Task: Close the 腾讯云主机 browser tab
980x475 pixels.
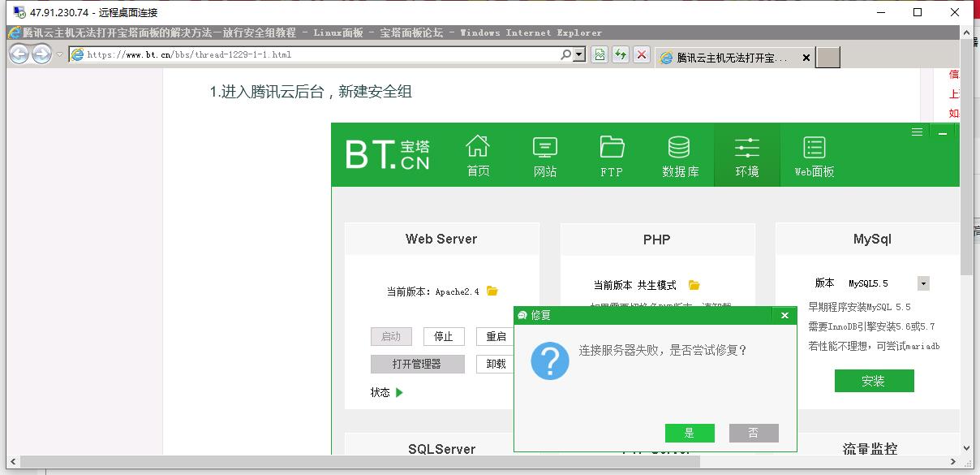Action: tap(806, 58)
